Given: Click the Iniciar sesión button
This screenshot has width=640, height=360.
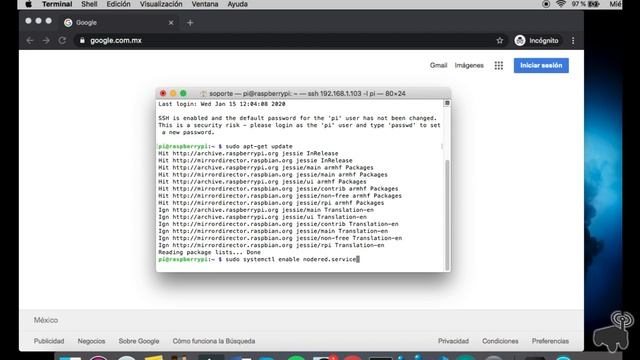Looking at the screenshot, I should [541, 65].
